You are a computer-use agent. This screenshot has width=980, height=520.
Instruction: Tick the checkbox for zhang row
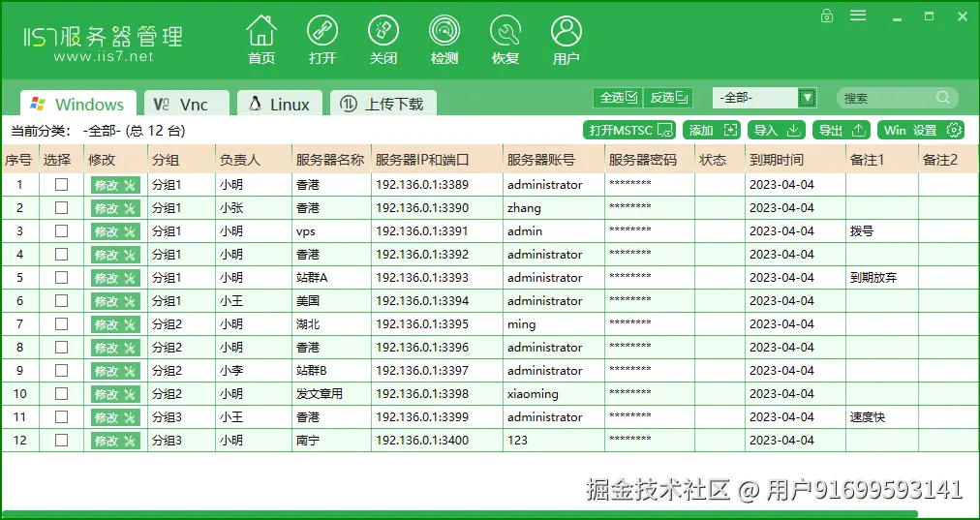click(x=61, y=207)
